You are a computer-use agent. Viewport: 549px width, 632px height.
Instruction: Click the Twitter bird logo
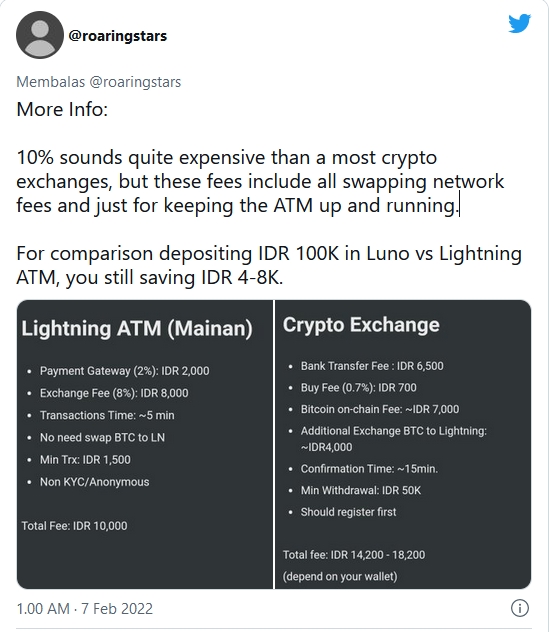(519, 24)
